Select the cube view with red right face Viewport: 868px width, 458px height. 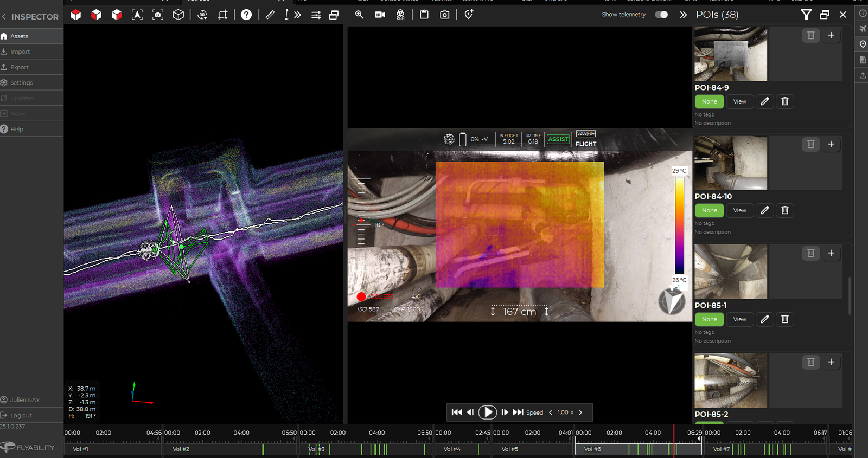117,15
